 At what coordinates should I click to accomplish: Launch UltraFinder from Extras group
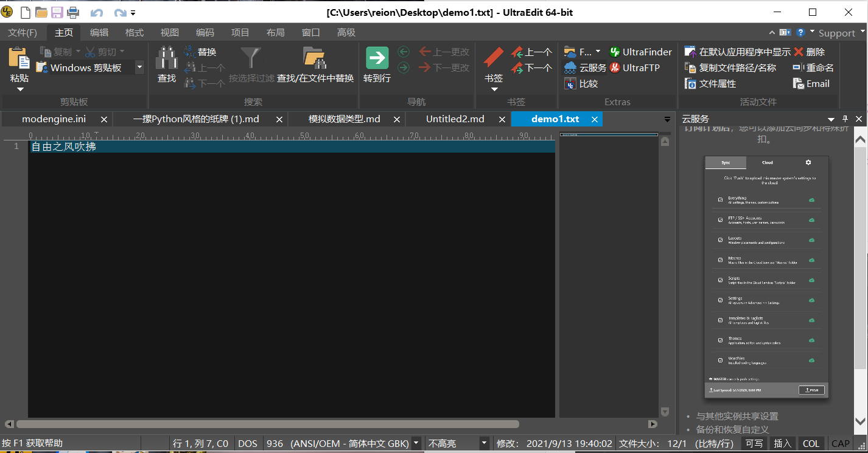click(x=640, y=52)
